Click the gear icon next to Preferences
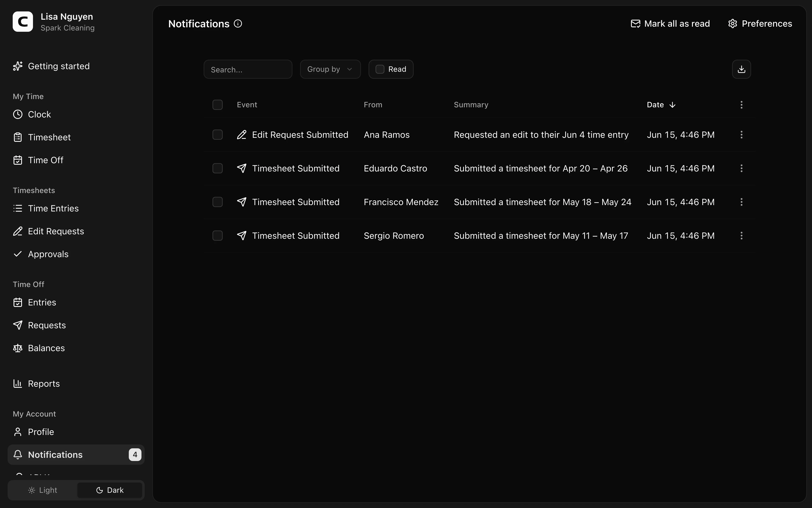Screen dimensions: 812x508 point(732,23)
